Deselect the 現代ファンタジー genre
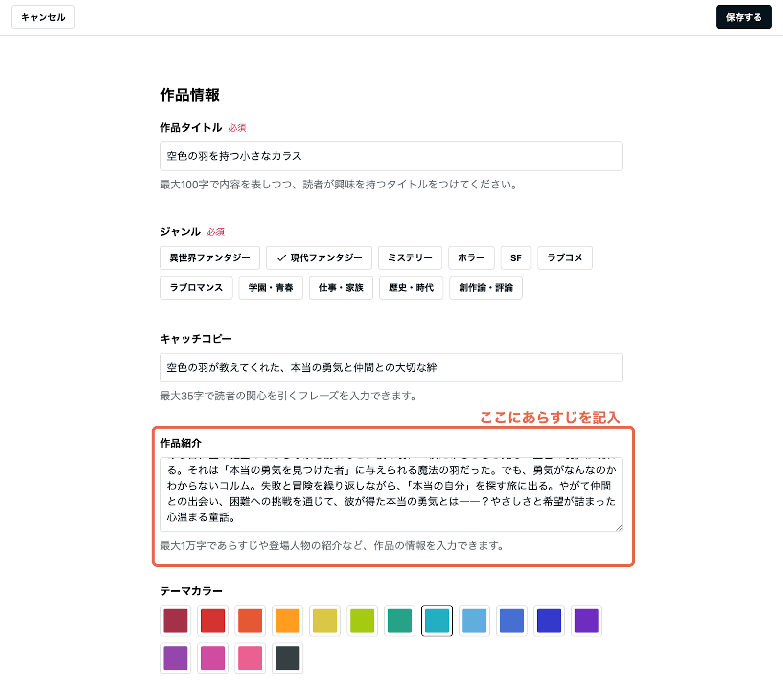The height and width of the screenshot is (700, 783). tap(319, 258)
